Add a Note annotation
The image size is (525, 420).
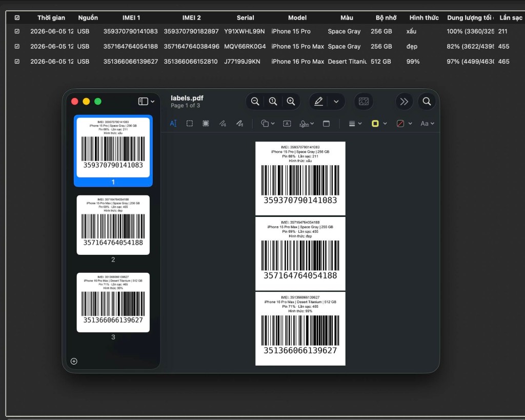click(x=326, y=124)
